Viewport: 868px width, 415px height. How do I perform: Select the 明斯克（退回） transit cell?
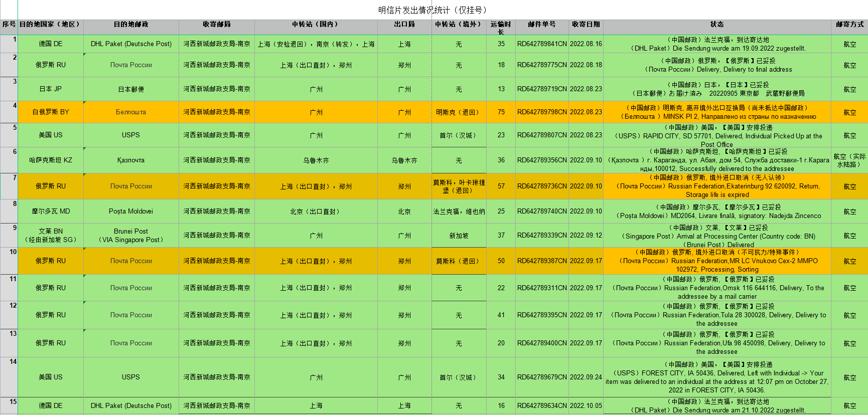[458, 112]
